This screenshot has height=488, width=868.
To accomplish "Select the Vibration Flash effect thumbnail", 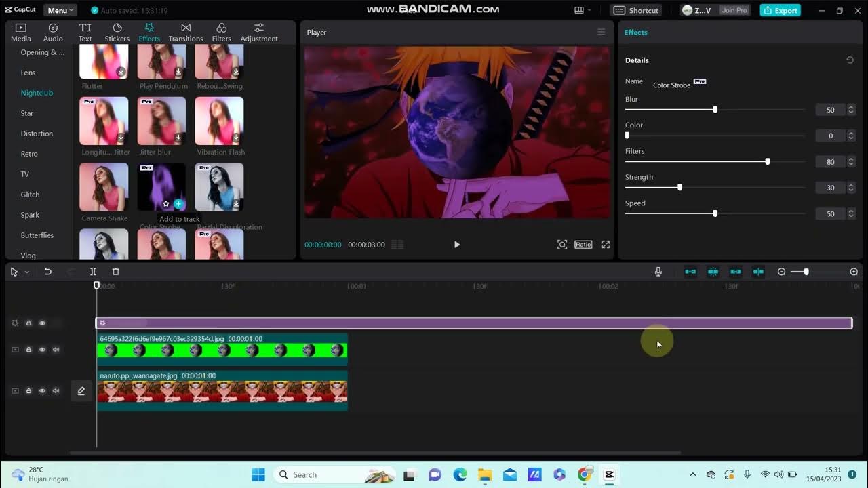I will tap(219, 121).
